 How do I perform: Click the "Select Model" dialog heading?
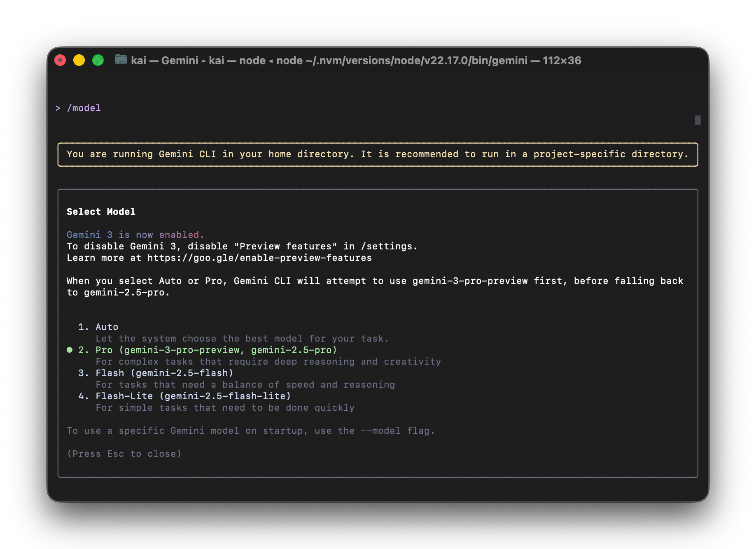pos(101,212)
